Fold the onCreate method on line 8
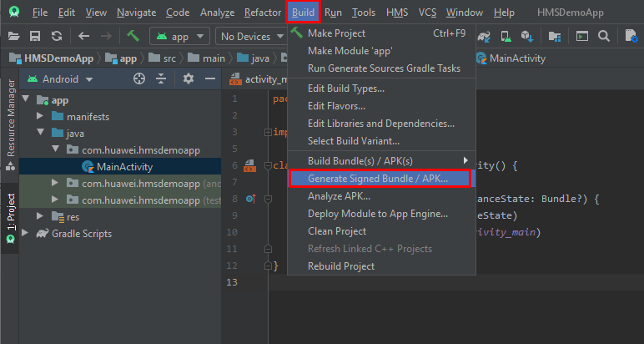Screen dimensions: 644x344 269,200
